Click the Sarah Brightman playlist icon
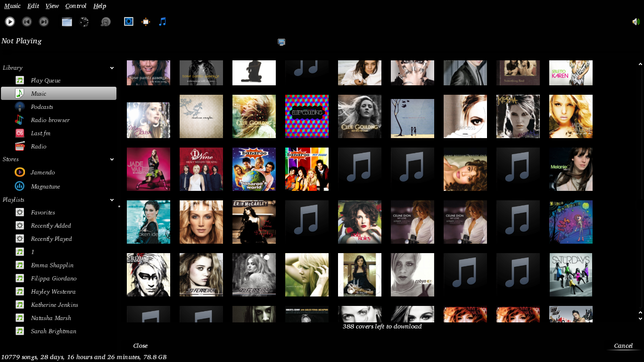Viewport: 644px width, 362px height. pos(20,331)
